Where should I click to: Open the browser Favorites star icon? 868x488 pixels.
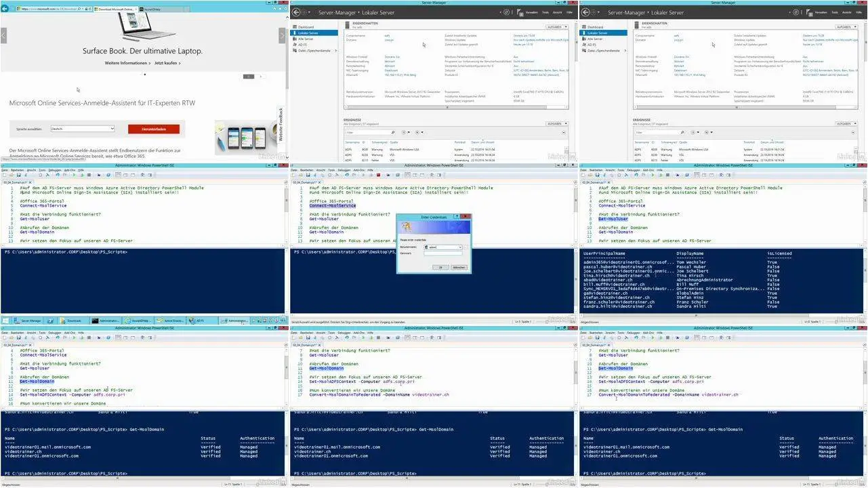(x=280, y=9)
